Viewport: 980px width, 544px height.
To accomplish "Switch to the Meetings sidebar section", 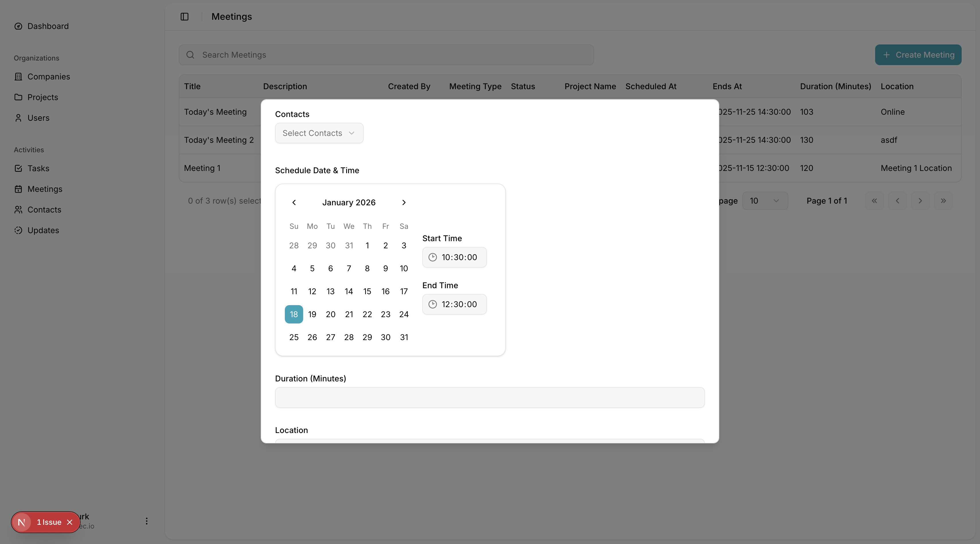I will pos(45,188).
